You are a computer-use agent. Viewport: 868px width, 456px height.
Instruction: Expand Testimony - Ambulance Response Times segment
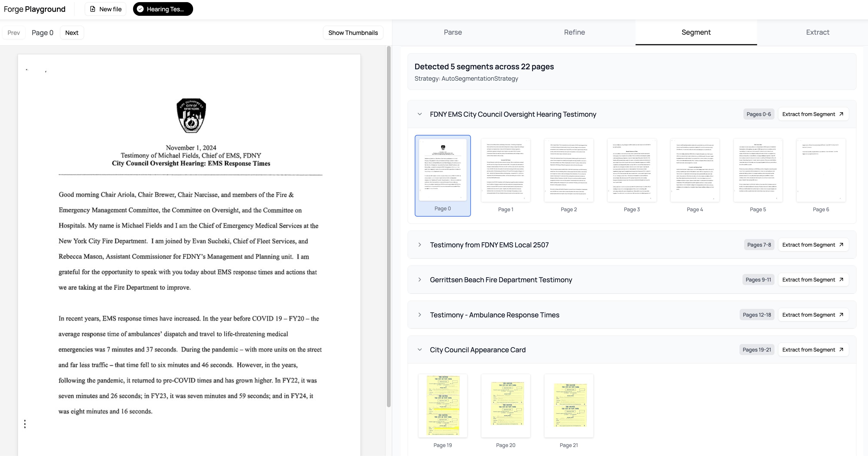click(419, 315)
